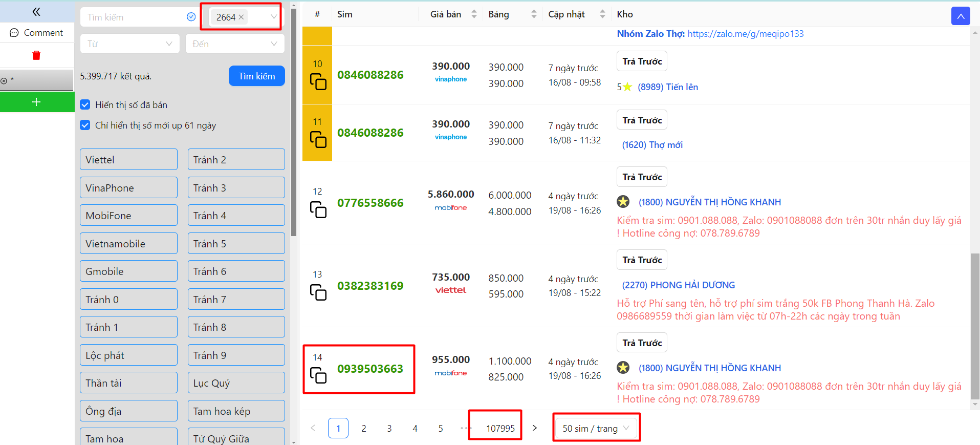Sort by Bảng column arrows

(x=534, y=14)
